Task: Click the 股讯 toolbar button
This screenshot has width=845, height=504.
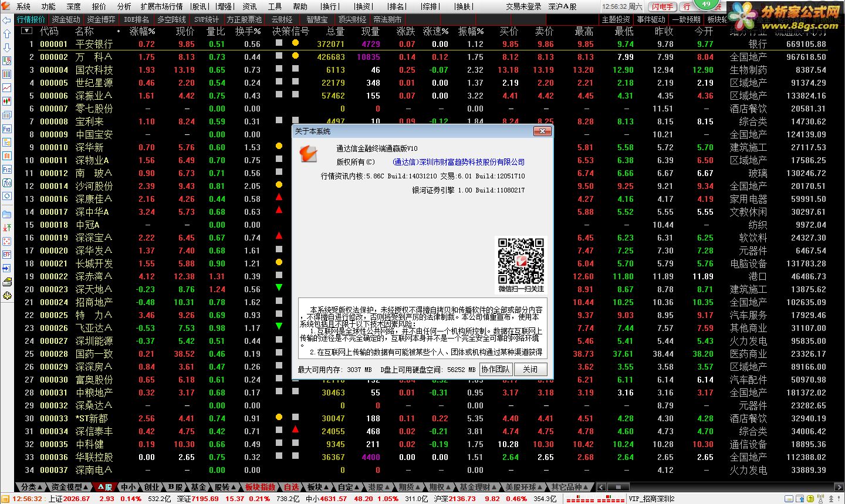Action: (x=198, y=6)
